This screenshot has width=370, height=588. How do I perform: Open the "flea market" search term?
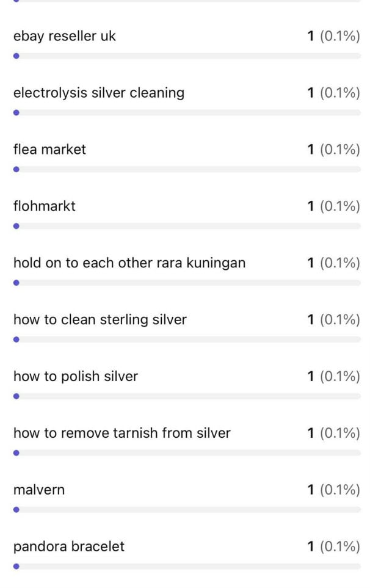point(49,150)
